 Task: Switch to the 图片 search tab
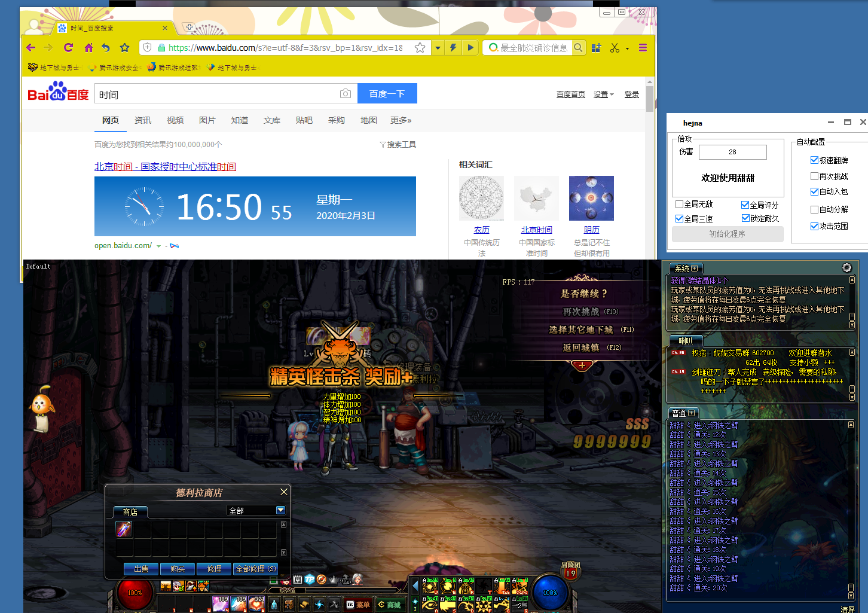pyautogui.click(x=207, y=120)
